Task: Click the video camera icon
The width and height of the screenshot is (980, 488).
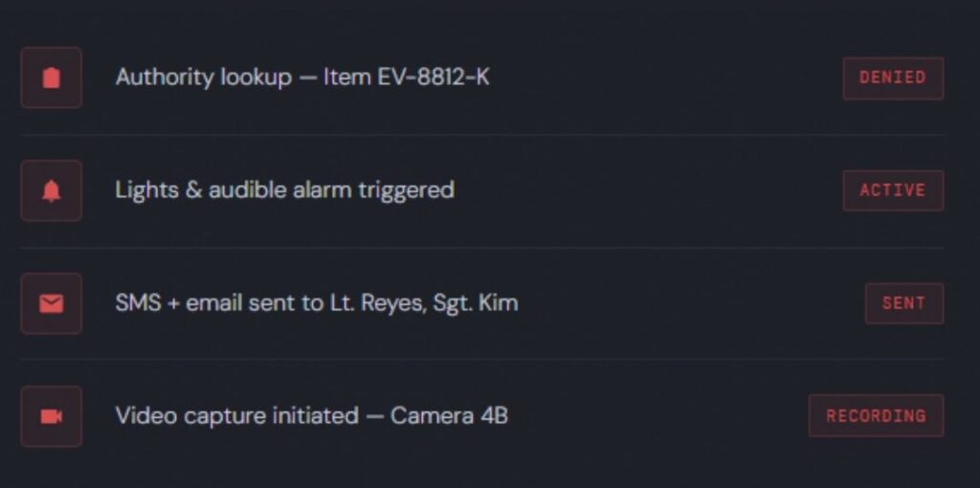Action: (51, 416)
